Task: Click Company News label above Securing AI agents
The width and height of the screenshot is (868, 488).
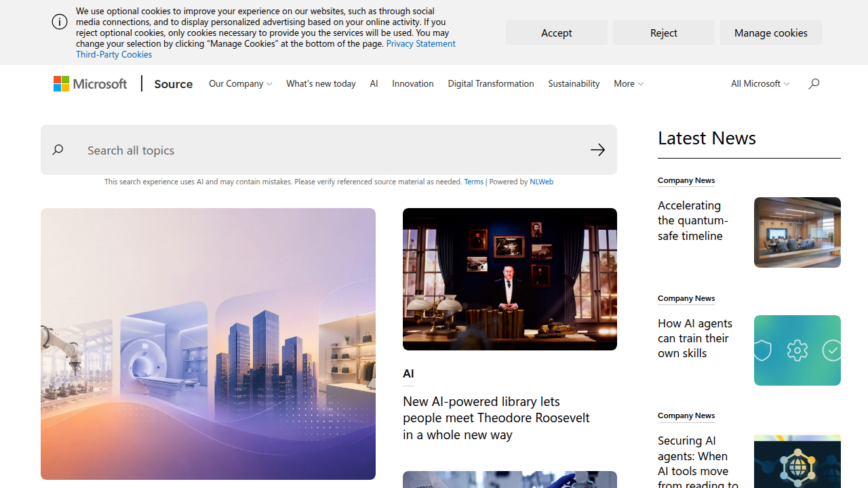Action: (x=686, y=415)
